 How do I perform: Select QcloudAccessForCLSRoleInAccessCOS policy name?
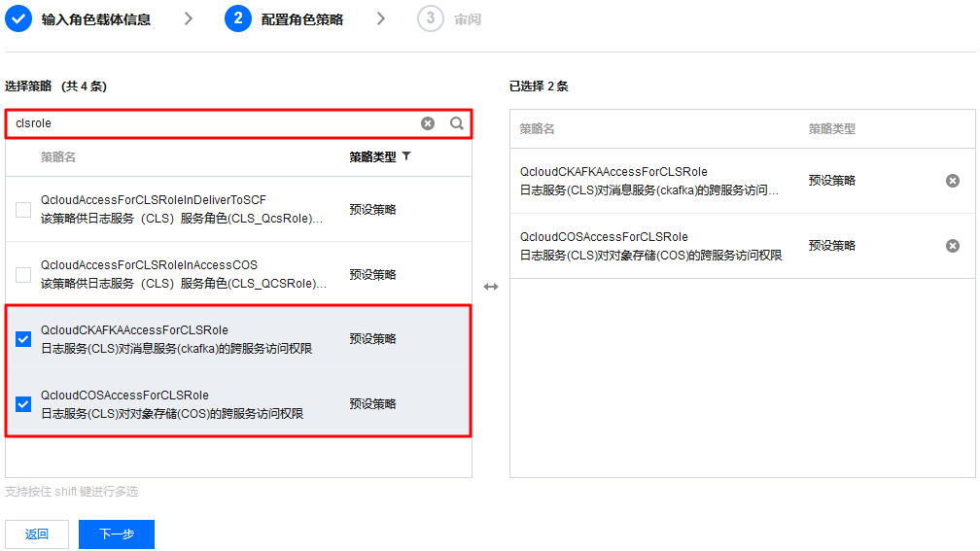click(149, 265)
